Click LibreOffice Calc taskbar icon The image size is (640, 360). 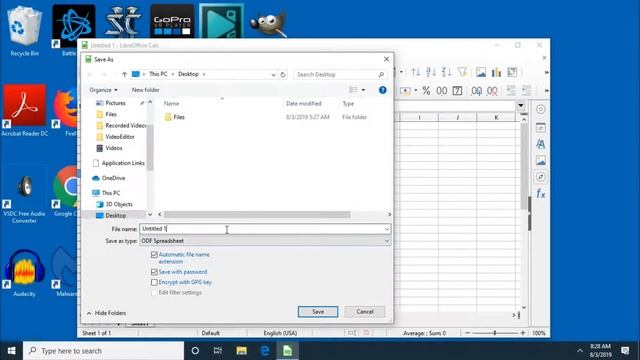pyautogui.click(x=288, y=351)
